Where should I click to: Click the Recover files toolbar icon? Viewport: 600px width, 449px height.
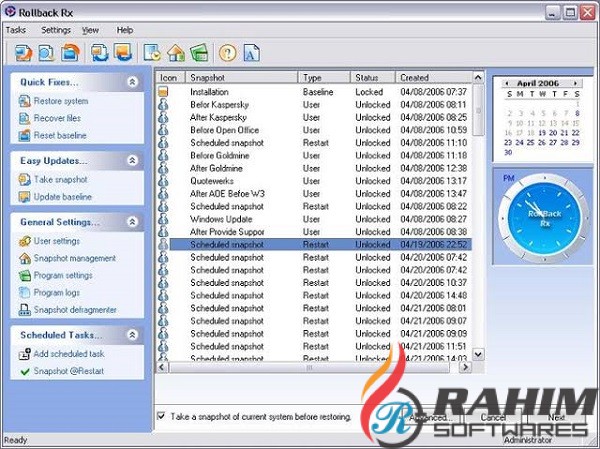point(46,52)
